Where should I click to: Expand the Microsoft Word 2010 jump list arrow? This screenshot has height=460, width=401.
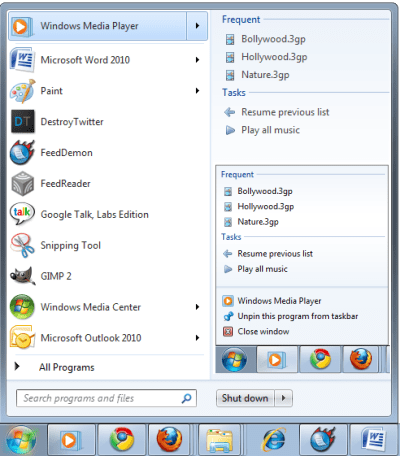(197, 60)
